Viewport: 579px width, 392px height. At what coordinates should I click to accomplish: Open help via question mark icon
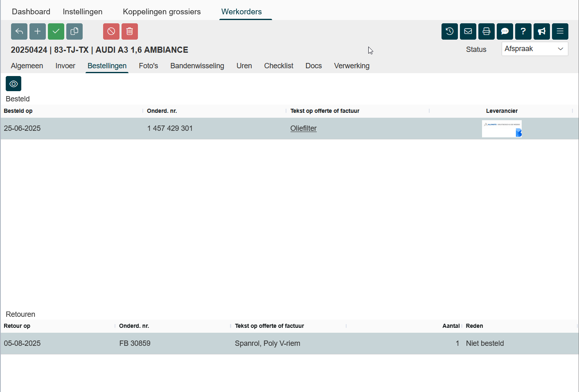523,31
